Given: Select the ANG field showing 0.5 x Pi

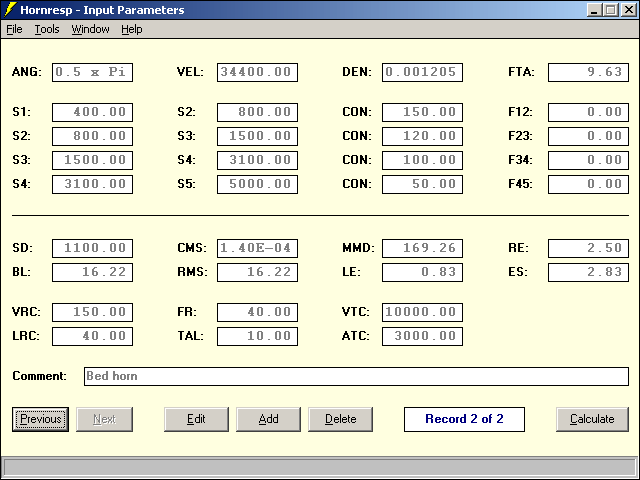Looking at the screenshot, I should click(x=92, y=72).
